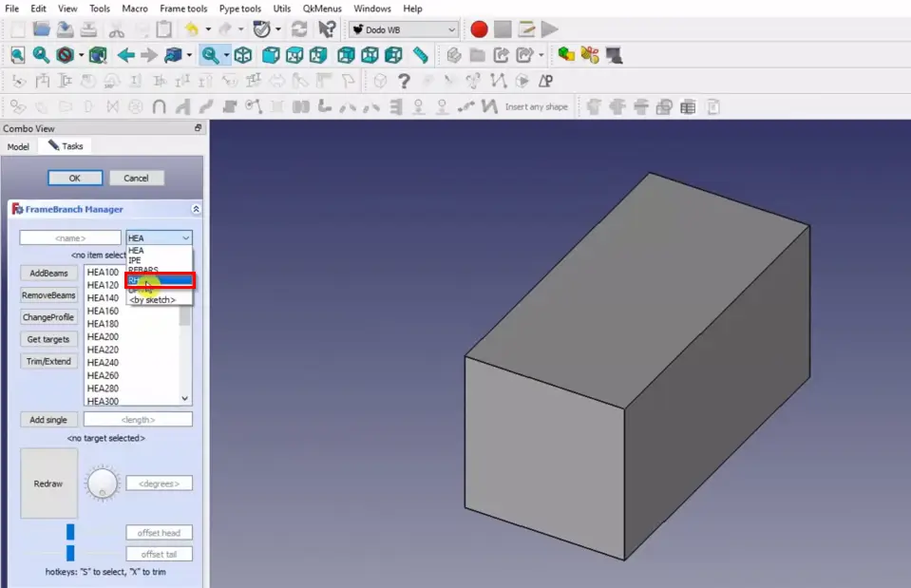Open the Frame tools menu
The image size is (911, 588).
click(183, 9)
